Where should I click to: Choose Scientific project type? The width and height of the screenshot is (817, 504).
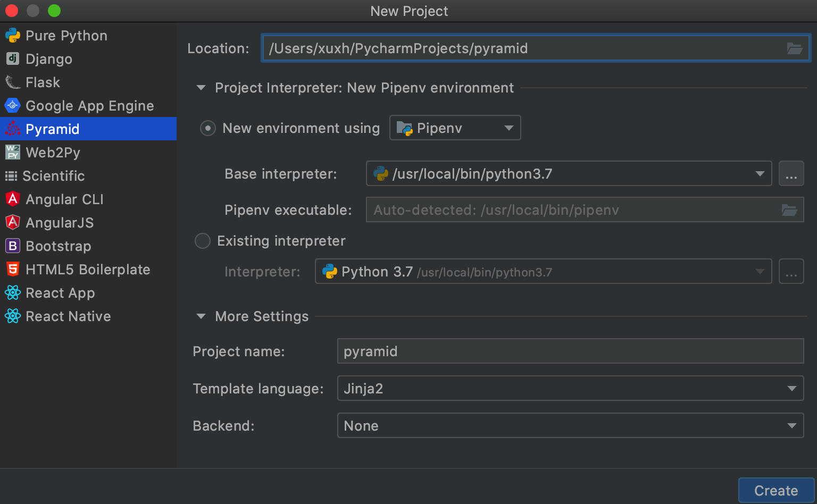88,176
